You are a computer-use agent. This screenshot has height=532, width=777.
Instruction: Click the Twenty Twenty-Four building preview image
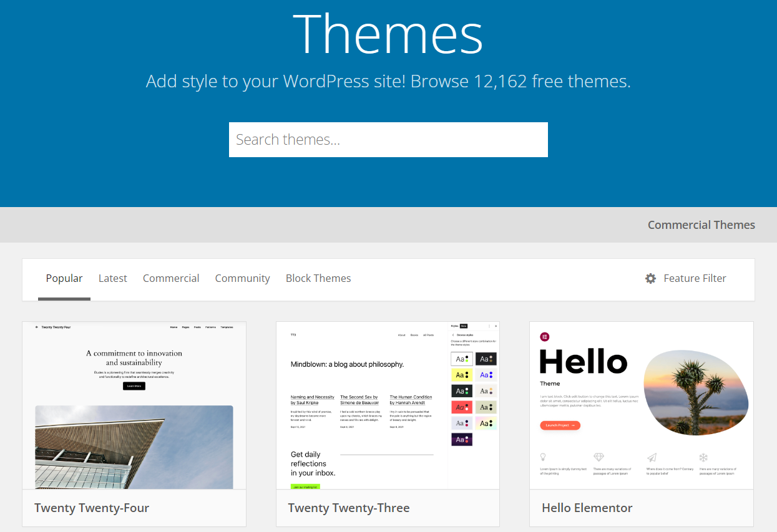click(x=134, y=447)
